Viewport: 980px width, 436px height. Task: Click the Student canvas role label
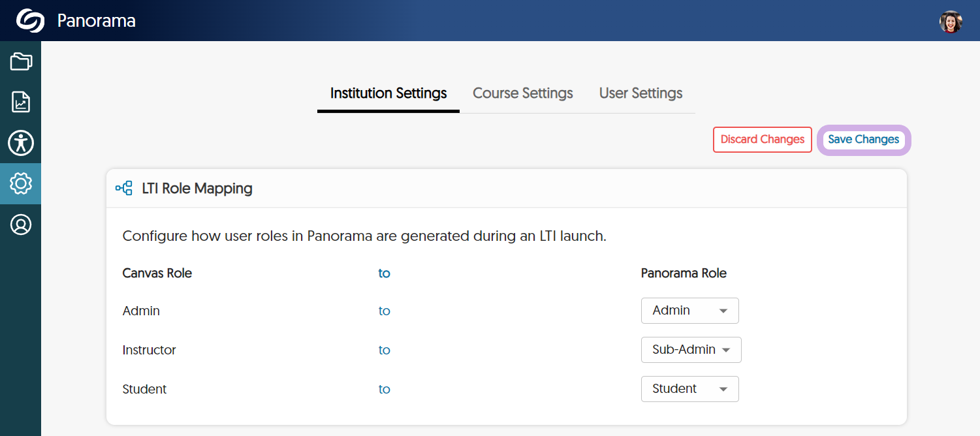145,390
